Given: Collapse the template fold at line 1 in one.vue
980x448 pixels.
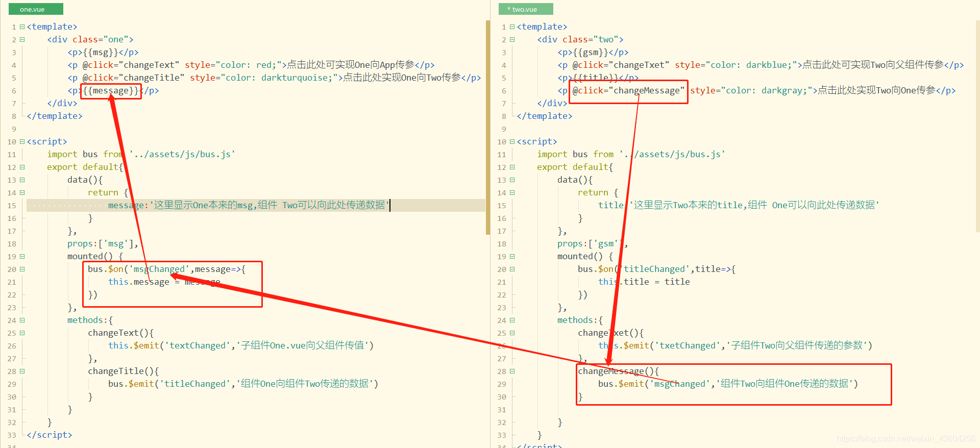Looking at the screenshot, I should 22,27.
